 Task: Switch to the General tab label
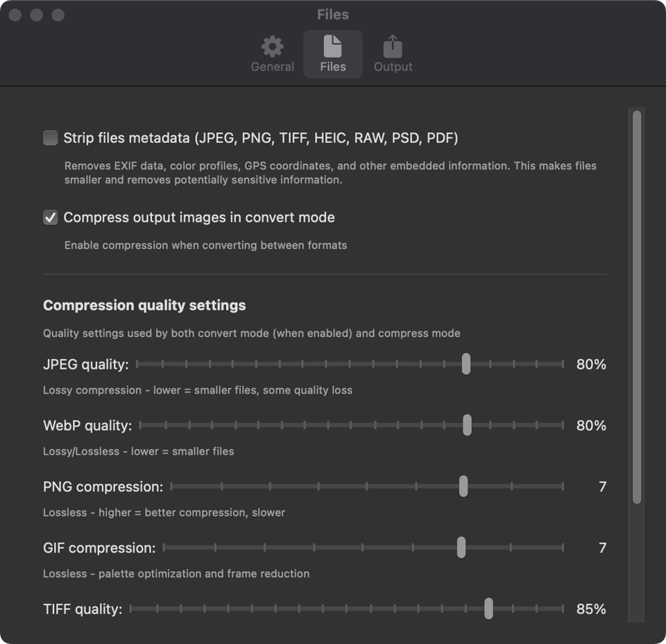pyautogui.click(x=272, y=67)
